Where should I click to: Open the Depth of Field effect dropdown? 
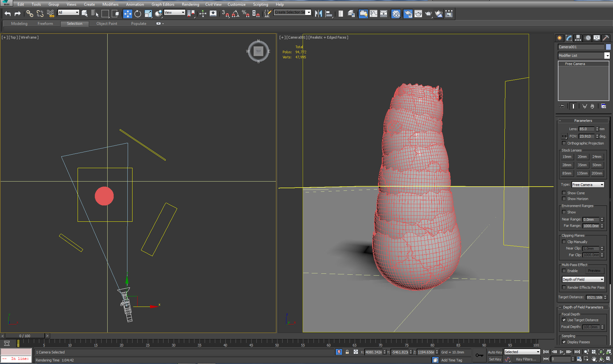pyautogui.click(x=583, y=279)
